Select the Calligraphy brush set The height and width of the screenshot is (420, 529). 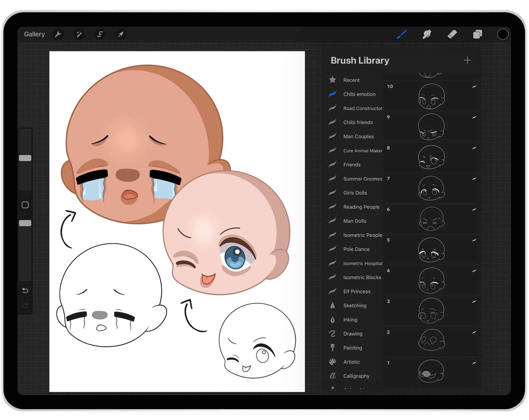click(356, 376)
